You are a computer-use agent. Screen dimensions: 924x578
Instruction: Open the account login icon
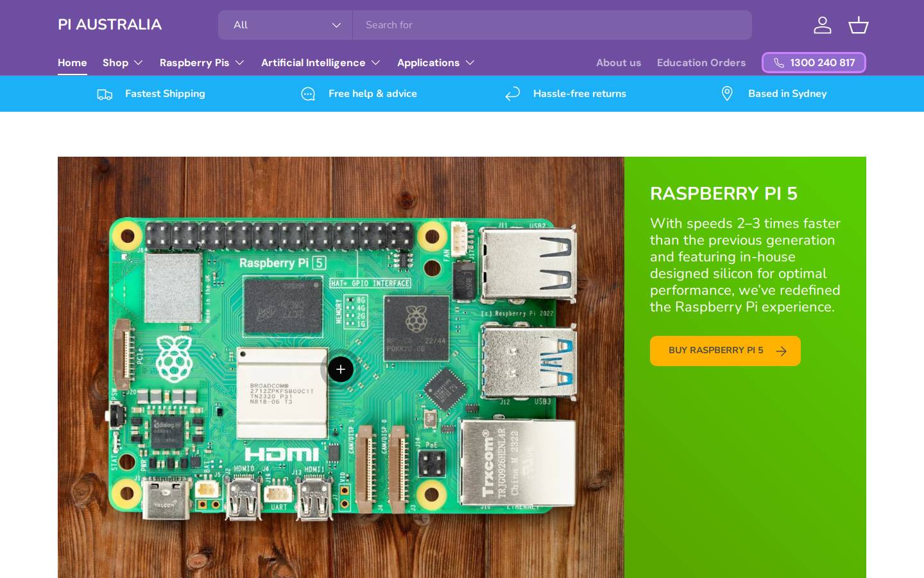click(822, 25)
